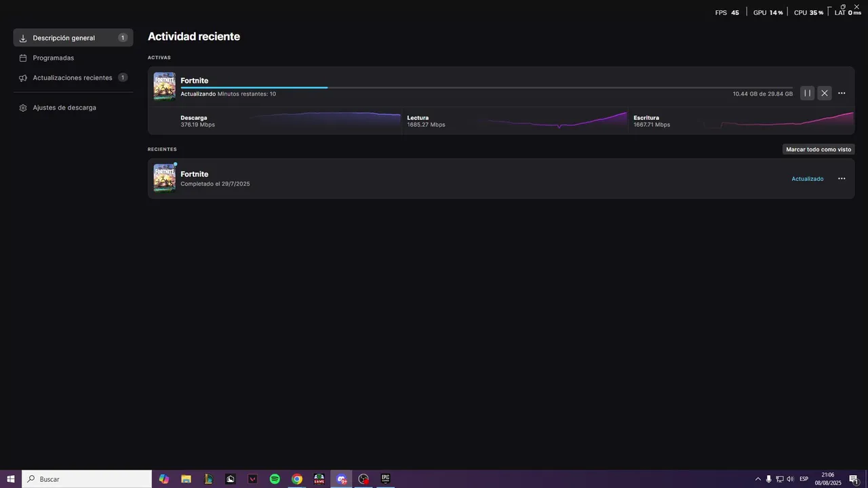
Task: Open the Windows Start menu
Action: 11,479
